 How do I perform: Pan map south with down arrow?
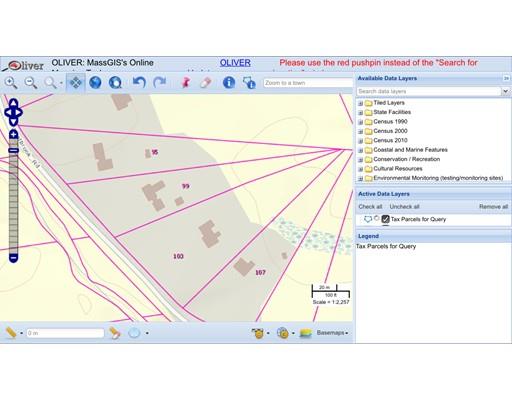tap(13, 122)
